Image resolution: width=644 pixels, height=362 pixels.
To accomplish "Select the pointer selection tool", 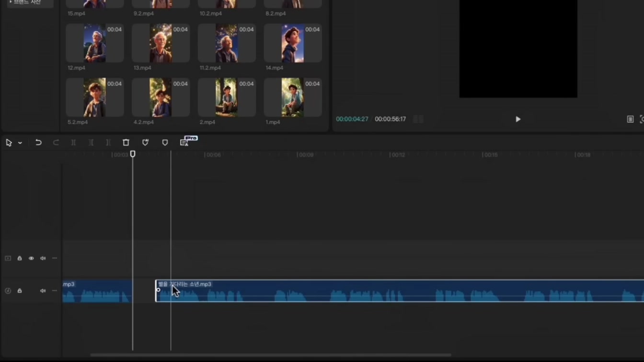I will pos(9,143).
